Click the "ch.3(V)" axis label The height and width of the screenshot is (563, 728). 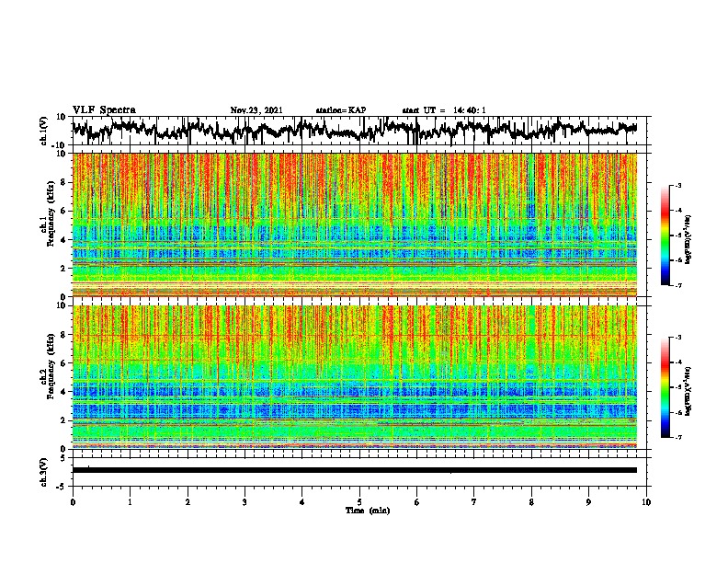pyautogui.click(x=43, y=472)
